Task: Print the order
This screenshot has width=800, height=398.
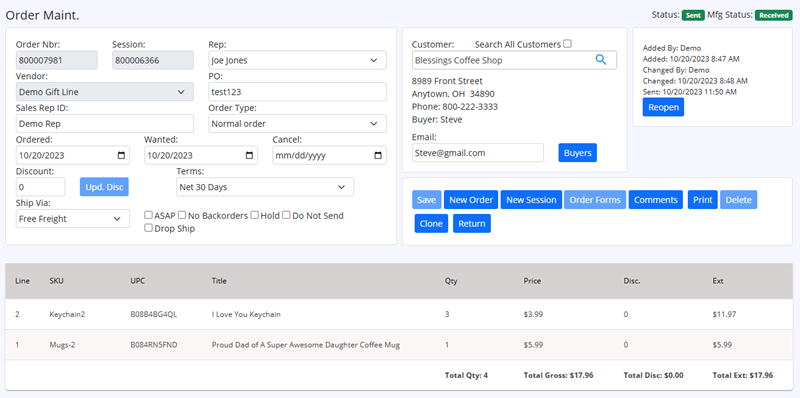Action: point(703,200)
